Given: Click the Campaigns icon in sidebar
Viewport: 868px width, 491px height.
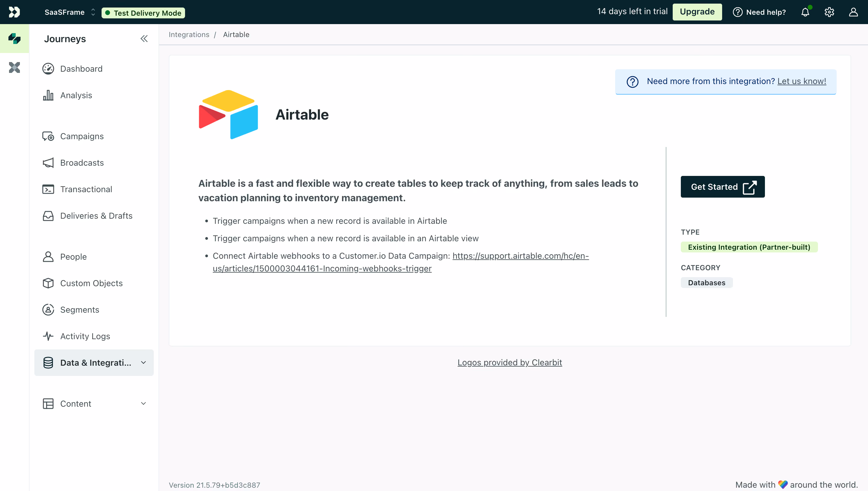Looking at the screenshot, I should tap(48, 136).
